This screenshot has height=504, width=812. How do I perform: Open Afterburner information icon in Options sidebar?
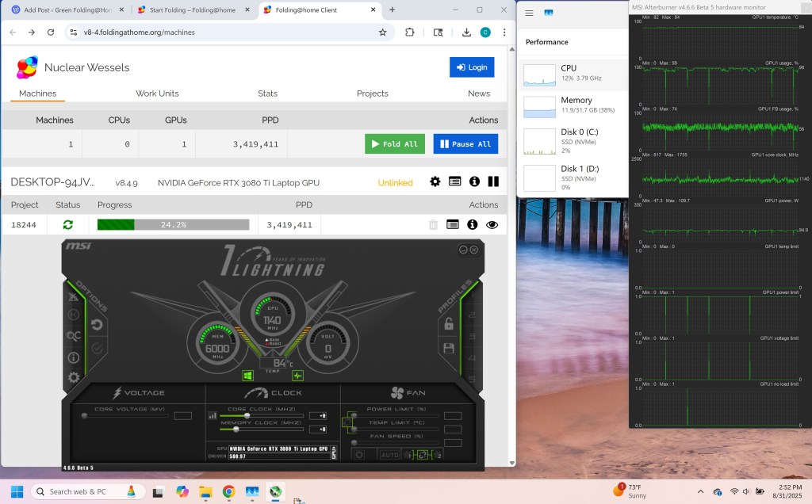[x=74, y=357]
